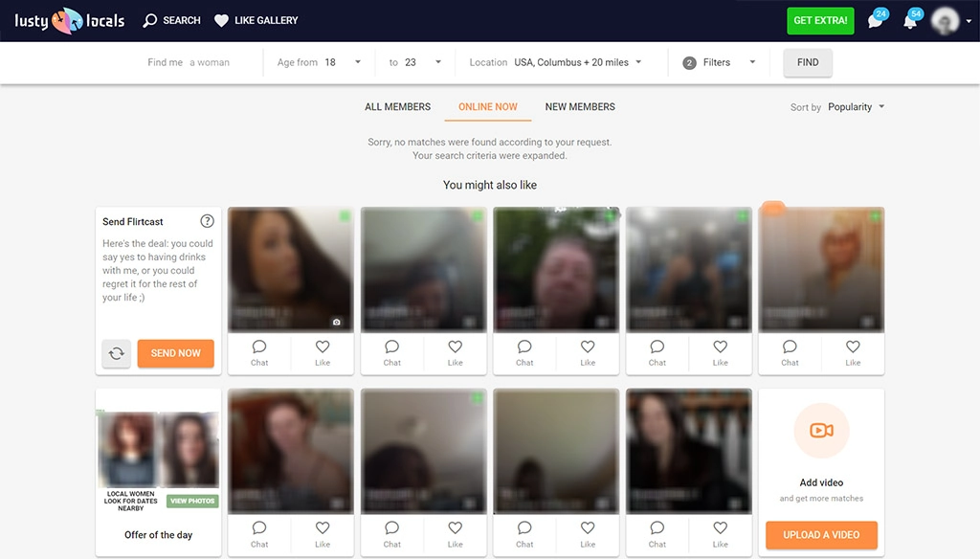Click the Flirtcast help question mark icon

click(207, 221)
